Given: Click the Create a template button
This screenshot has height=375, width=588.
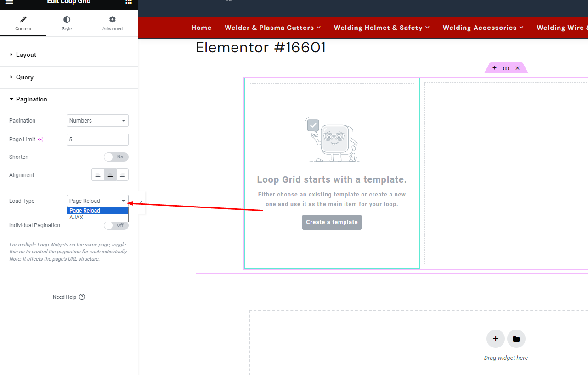Looking at the screenshot, I should coord(332,222).
